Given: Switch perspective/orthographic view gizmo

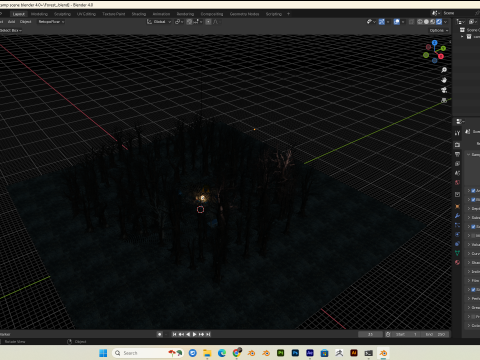Looking at the screenshot, I should tap(444, 100).
